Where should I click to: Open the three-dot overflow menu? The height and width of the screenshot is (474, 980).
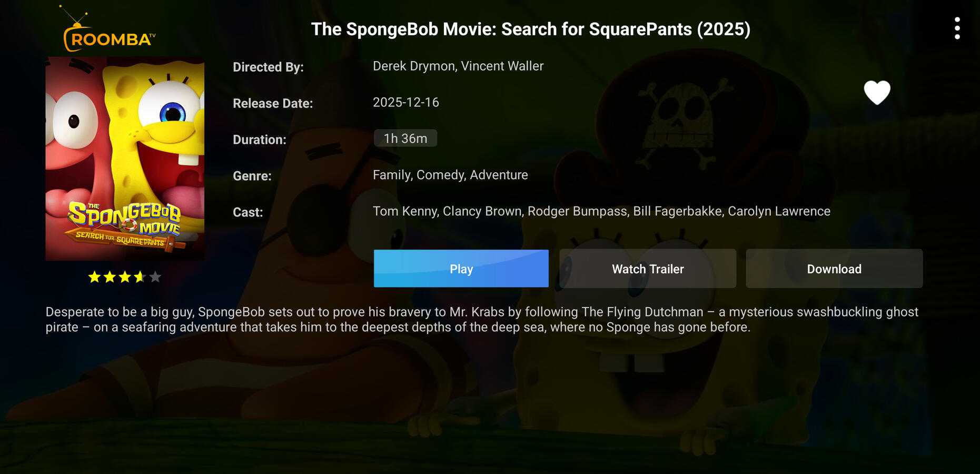click(x=957, y=28)
